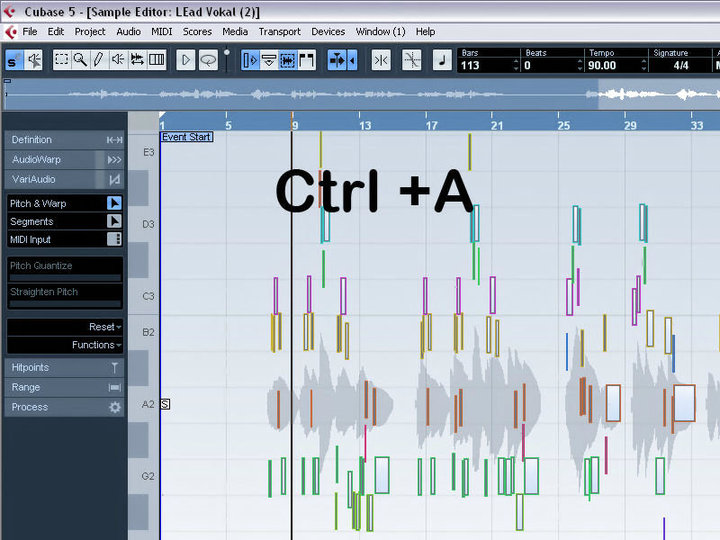Select the large G2 segment near bar 14
720x540 pixels.
(382, 475)
